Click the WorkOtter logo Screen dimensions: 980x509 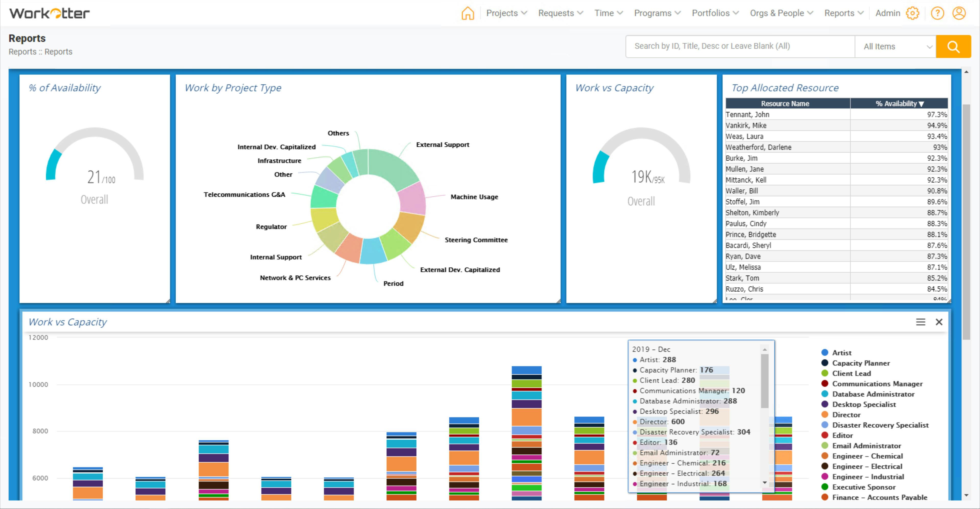tap(50, 13)
